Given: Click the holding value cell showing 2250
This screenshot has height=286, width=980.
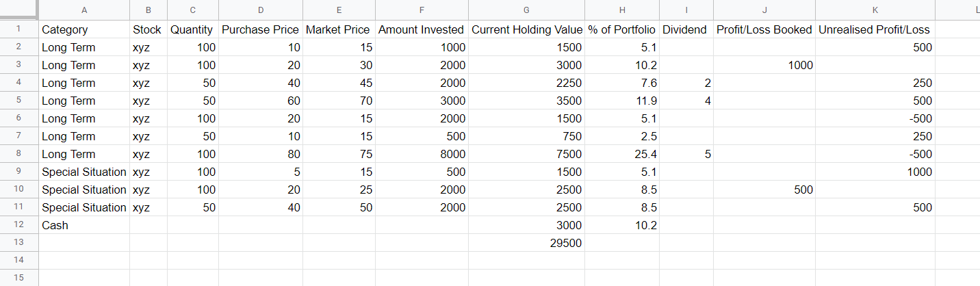Looking at the screenshot, I should point(526,83).
